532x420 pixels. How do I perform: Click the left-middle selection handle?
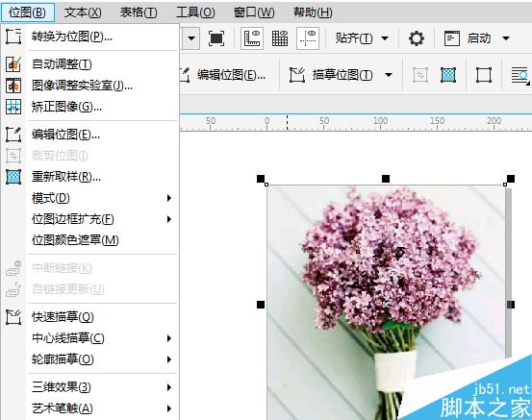point(261,305)
